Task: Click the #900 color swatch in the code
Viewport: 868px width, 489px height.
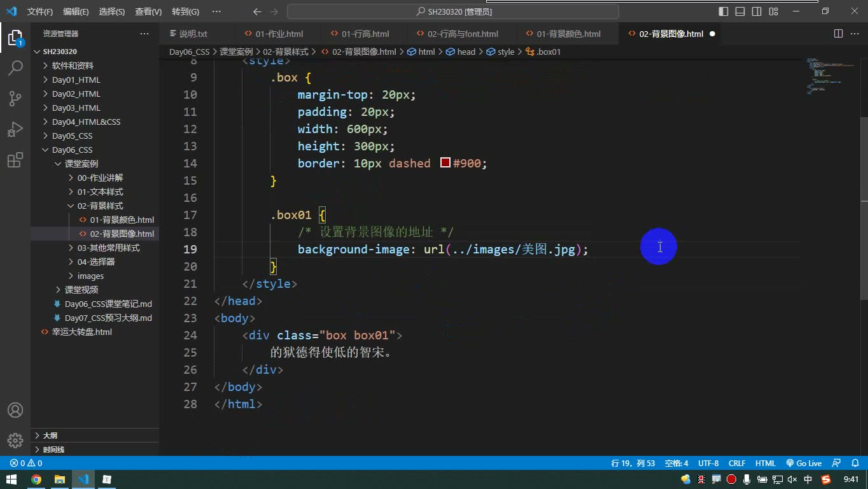Action: click(x=445, y=163)
